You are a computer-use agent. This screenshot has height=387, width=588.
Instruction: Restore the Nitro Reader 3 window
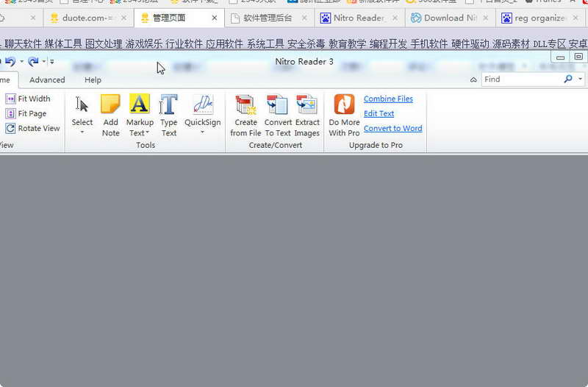[578, 57]
